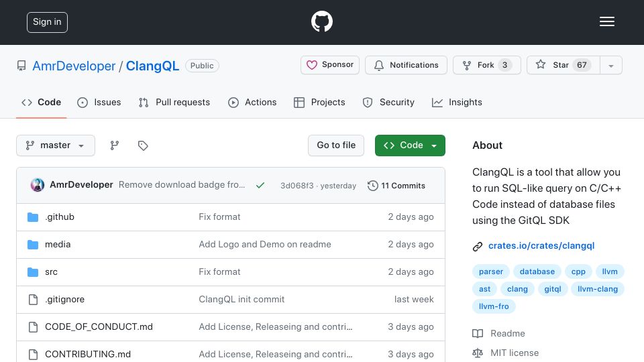Open the hamburger navigation menu

606,21
